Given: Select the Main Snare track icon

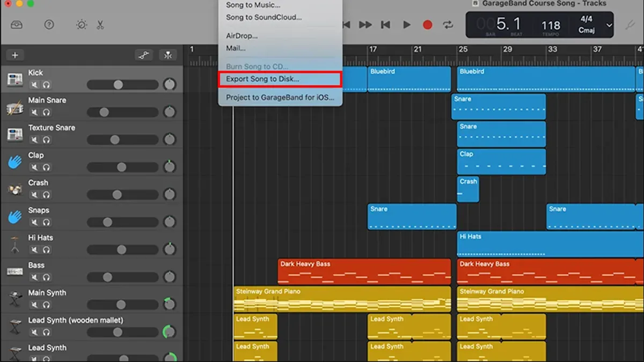Looking at the screenshot, I should tap(14, 107).
